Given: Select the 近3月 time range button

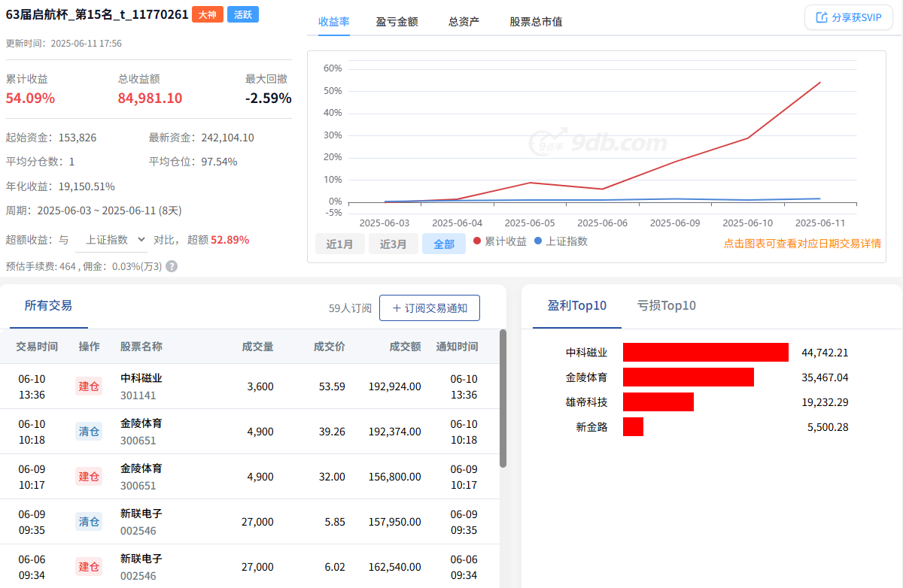Looking at the screenshot, I should click(x=394, y=244).
